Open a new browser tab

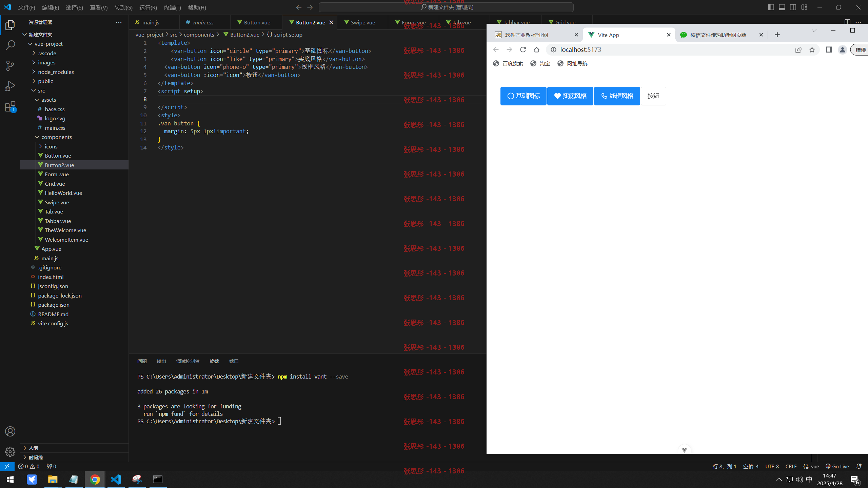777,35
